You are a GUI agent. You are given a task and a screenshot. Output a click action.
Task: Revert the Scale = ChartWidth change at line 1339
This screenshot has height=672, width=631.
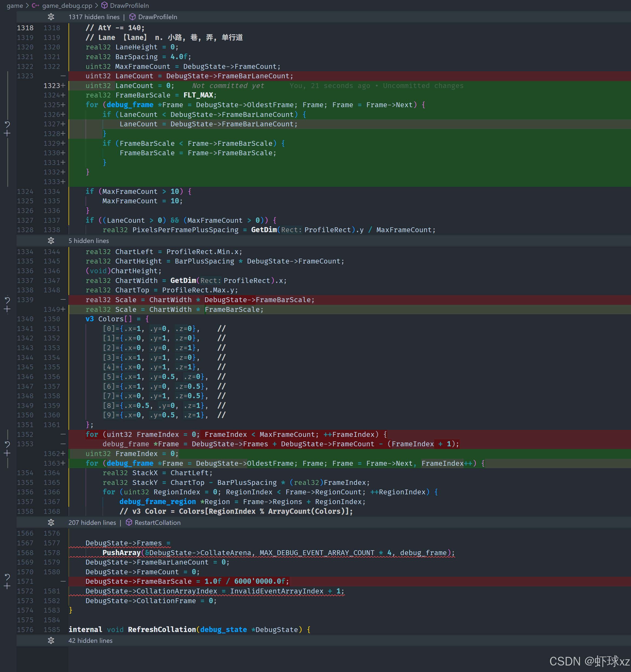pyautogui.click(x=7, y=300)
